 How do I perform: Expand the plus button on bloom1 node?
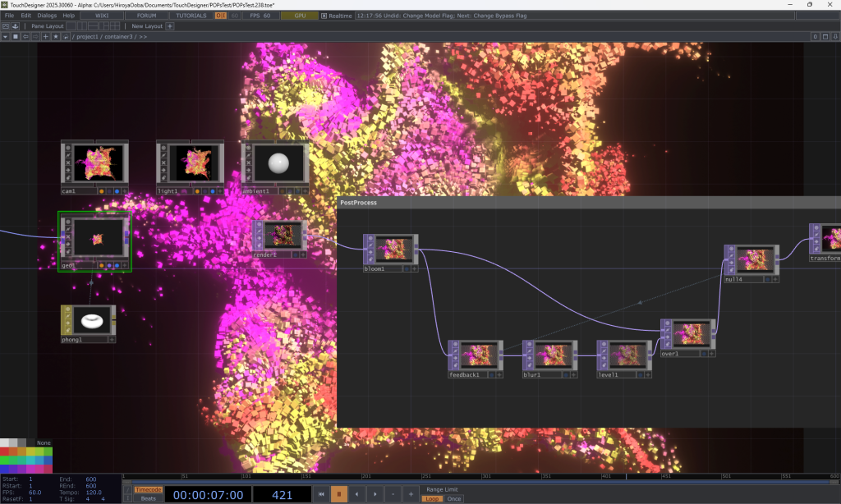coord(414,268)
